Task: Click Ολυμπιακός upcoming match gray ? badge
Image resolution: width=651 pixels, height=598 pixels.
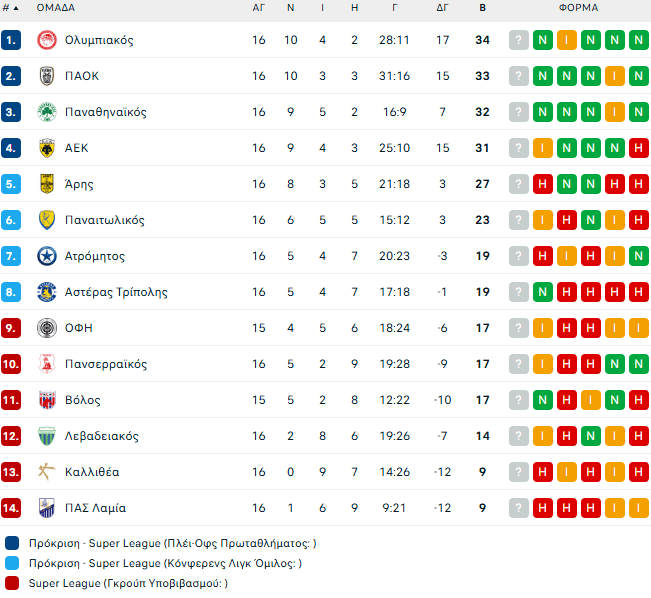Action: (x=518, y=40)
